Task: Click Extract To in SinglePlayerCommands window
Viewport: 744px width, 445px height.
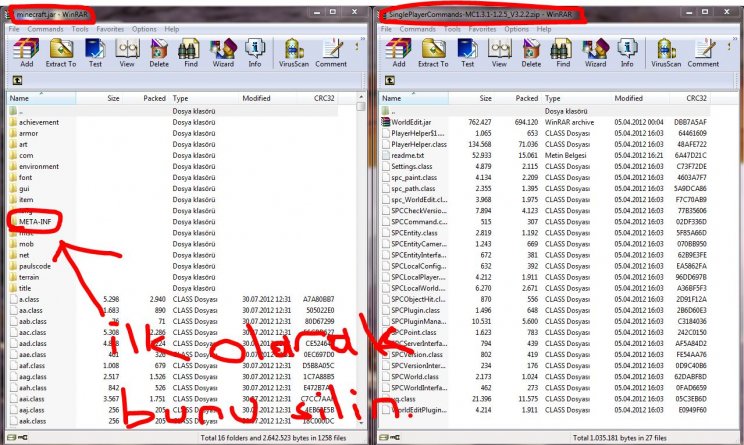Action: point(433,53)
